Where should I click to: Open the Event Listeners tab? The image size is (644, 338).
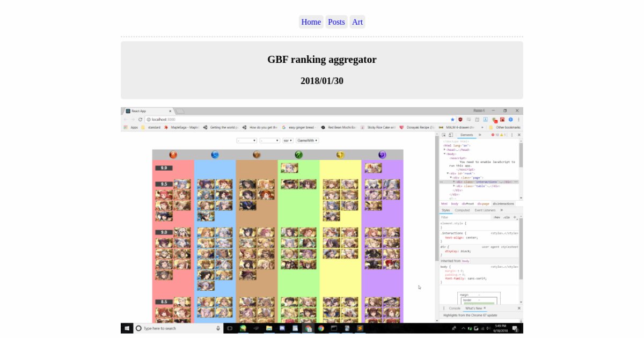(x=485, y=210)
